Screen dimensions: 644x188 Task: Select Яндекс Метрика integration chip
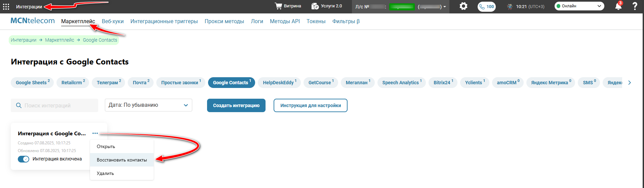click(551, 83)
